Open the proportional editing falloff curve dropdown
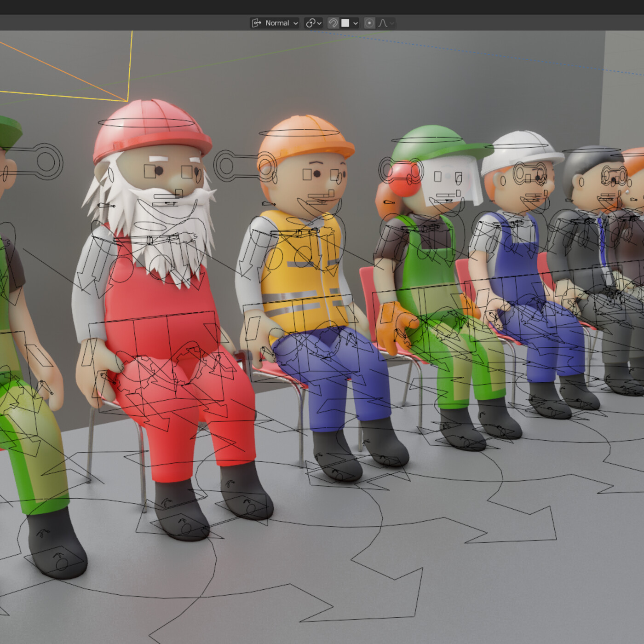The width and height of the screenshot is (644, 644). pyautogui.click(x=386, y=23)
